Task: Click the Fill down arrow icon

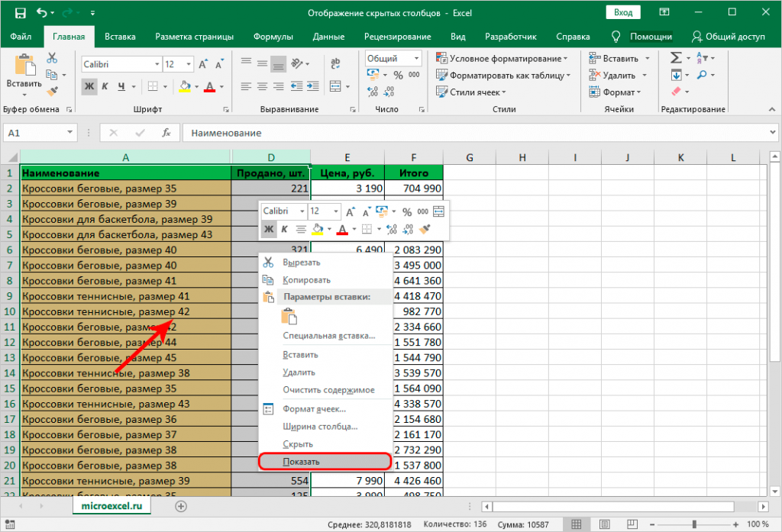Action: pos(677,76)
